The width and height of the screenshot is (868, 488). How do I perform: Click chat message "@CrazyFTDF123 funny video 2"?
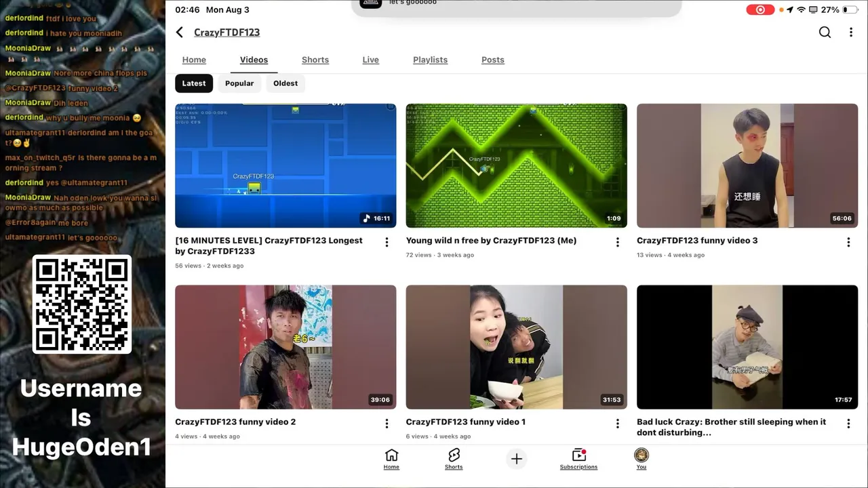[x=62, y=88]
